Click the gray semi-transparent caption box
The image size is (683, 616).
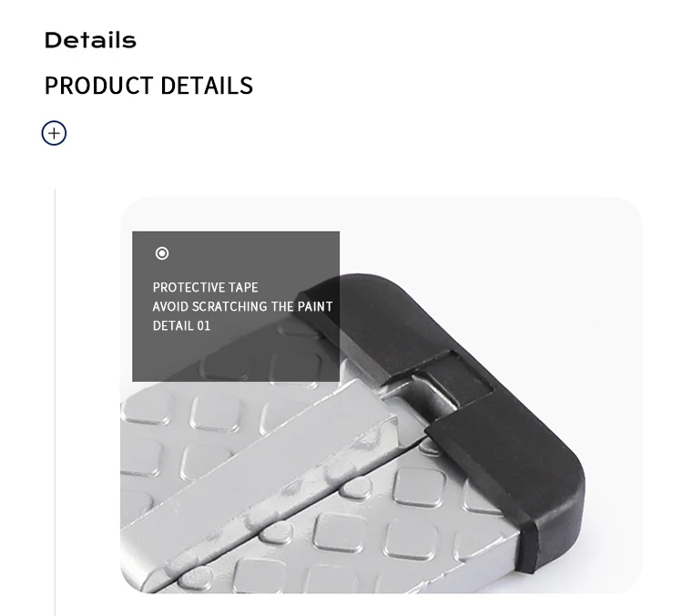click(x=236, y=306)
